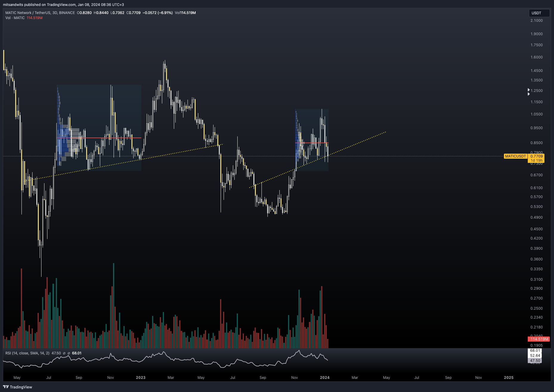554x392 pixels.
Task: Click the −0.0572 (−6.91%) change value
Action: tap(158, 13)
